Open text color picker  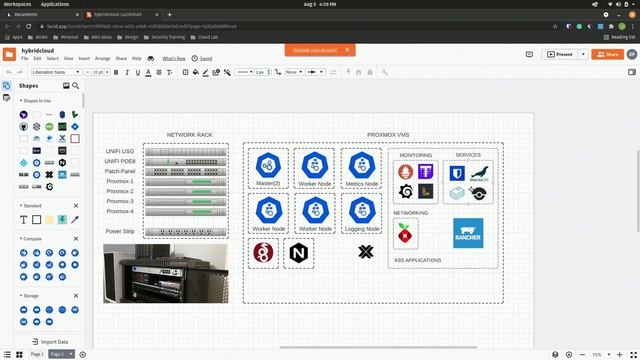[148, 72]
